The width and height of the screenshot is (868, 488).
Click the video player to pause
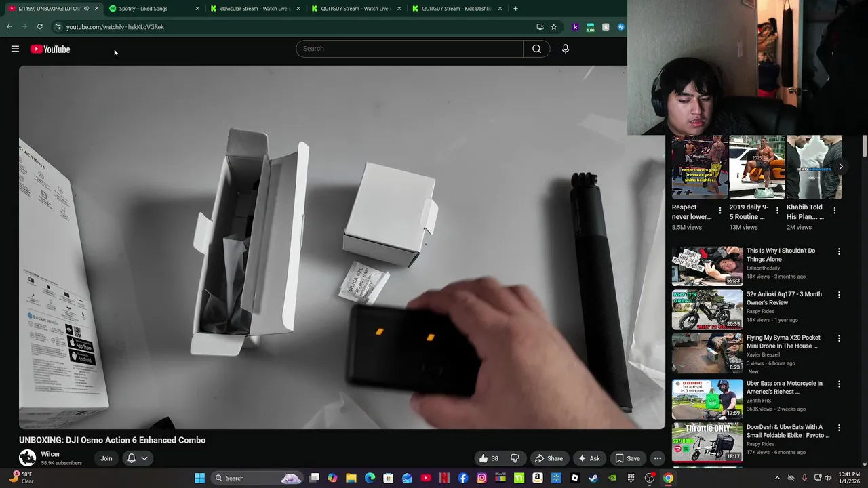pos(342,247)
